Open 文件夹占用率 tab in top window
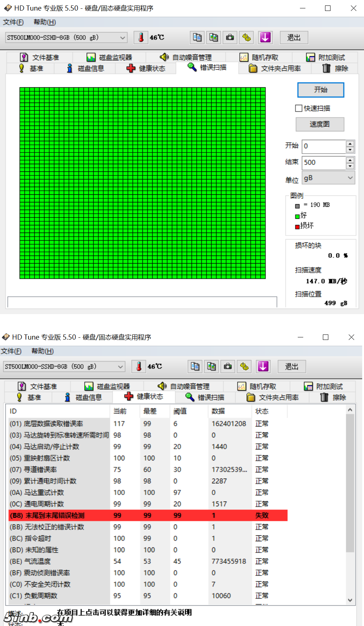Image resolution: width=364 pixels, height=626 pixels. [275, 68]
